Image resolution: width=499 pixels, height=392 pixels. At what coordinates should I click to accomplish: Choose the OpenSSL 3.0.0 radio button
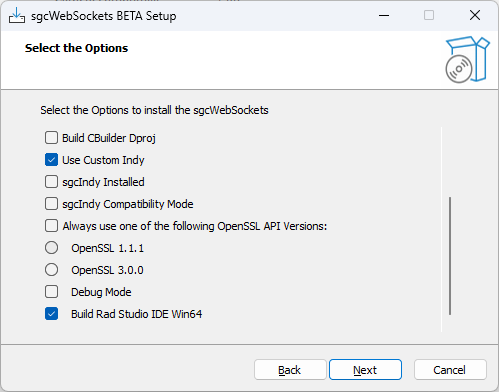51,270
